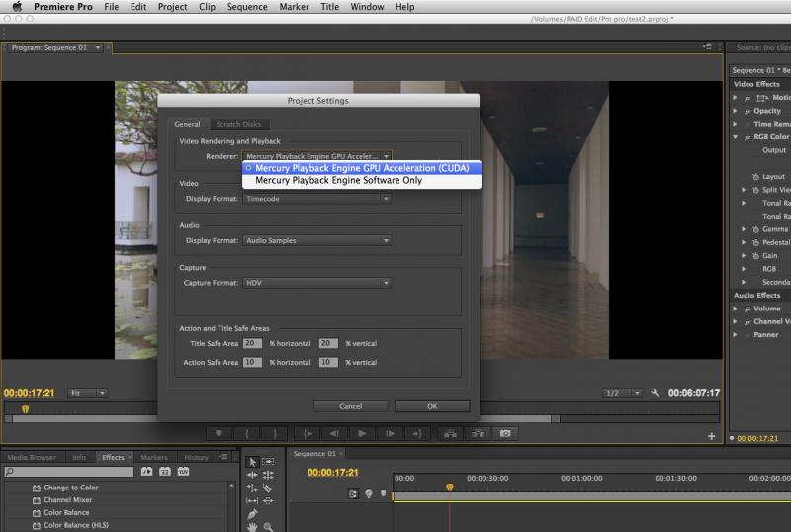The height and width of the screenshot is (532, 791).
Task: Click Go to Out point button
Action: point(417,433)
